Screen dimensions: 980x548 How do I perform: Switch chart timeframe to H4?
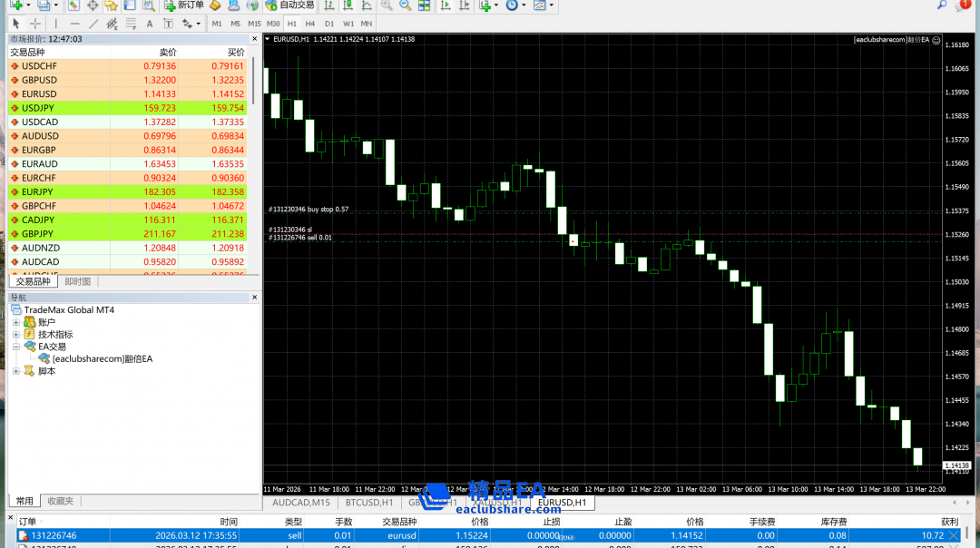(x=310, y=24)
